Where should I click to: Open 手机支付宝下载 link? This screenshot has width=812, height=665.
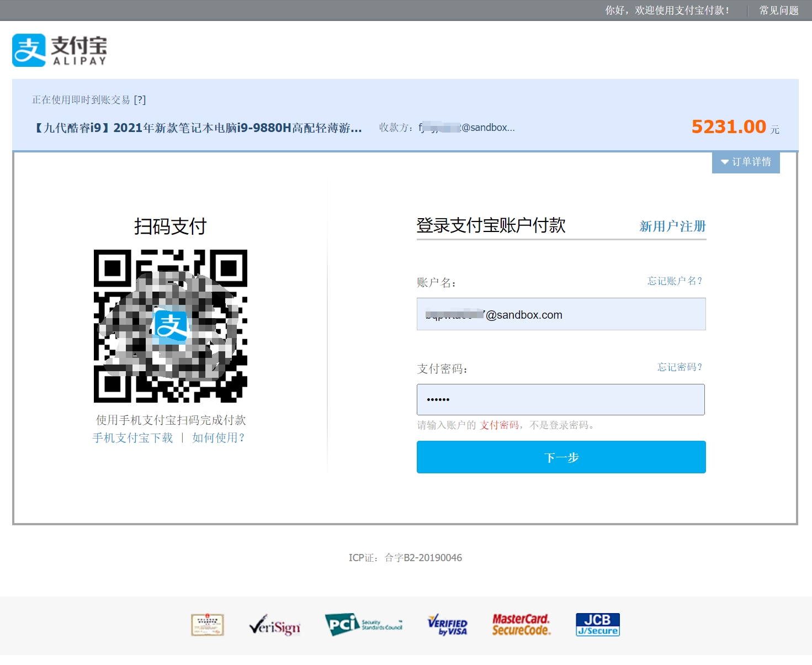click(x=132, y=438)
